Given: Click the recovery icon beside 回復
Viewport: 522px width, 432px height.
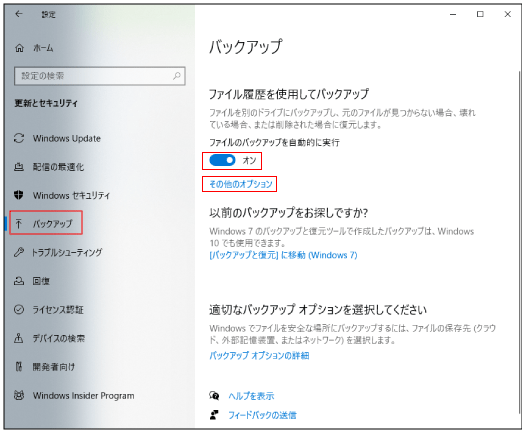Looking at the screenshot, I should tap(19, 281).
